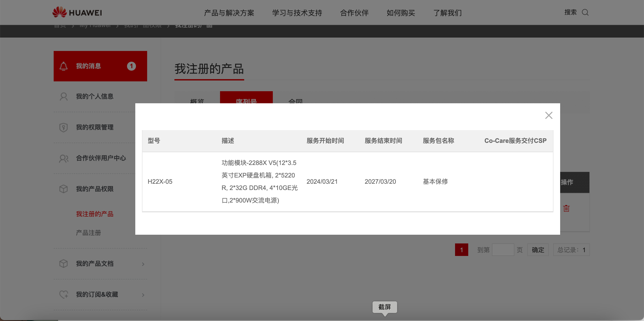Screen dimensions: 644x321
Task: Click the 2024/03/21 start date cell
Action: [x=322, y=182]
